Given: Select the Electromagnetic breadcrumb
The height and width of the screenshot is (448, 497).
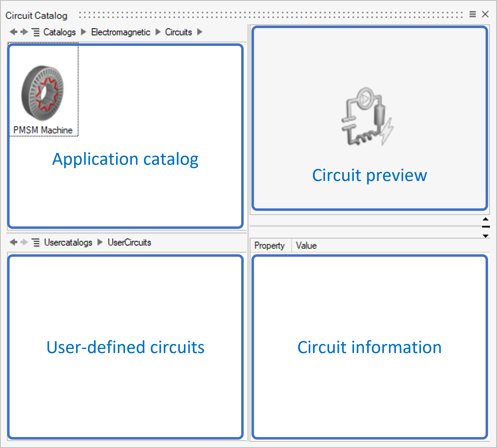Looking at the screenshot, I should tap(120, 32).
